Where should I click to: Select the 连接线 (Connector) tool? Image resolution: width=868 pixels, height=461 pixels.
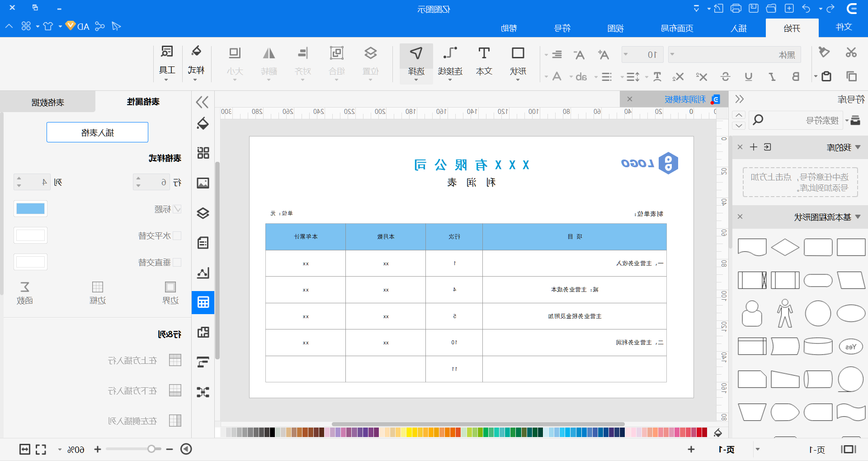(x=450, y=62)
